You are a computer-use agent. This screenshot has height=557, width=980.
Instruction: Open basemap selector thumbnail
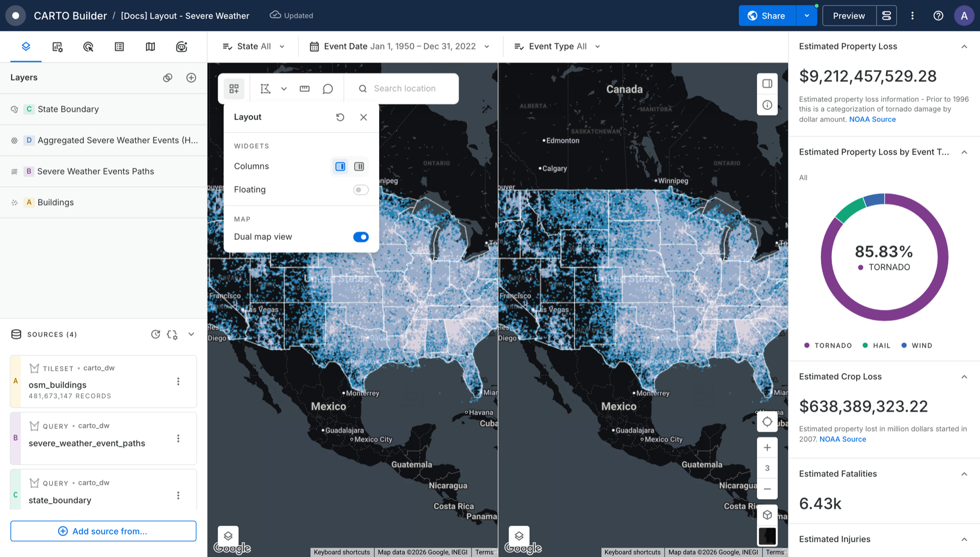pos(767,536)
